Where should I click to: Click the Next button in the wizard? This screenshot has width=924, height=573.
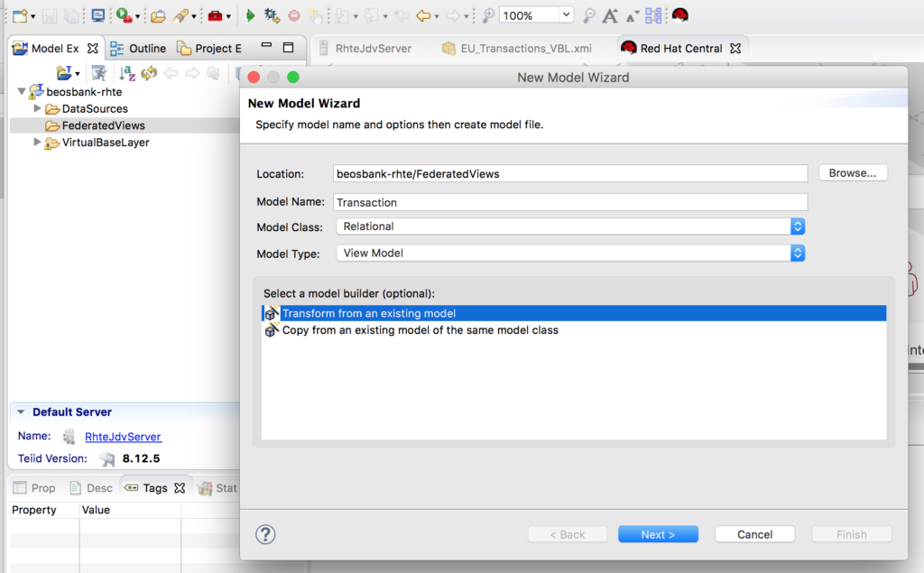[x=658, y=533]
